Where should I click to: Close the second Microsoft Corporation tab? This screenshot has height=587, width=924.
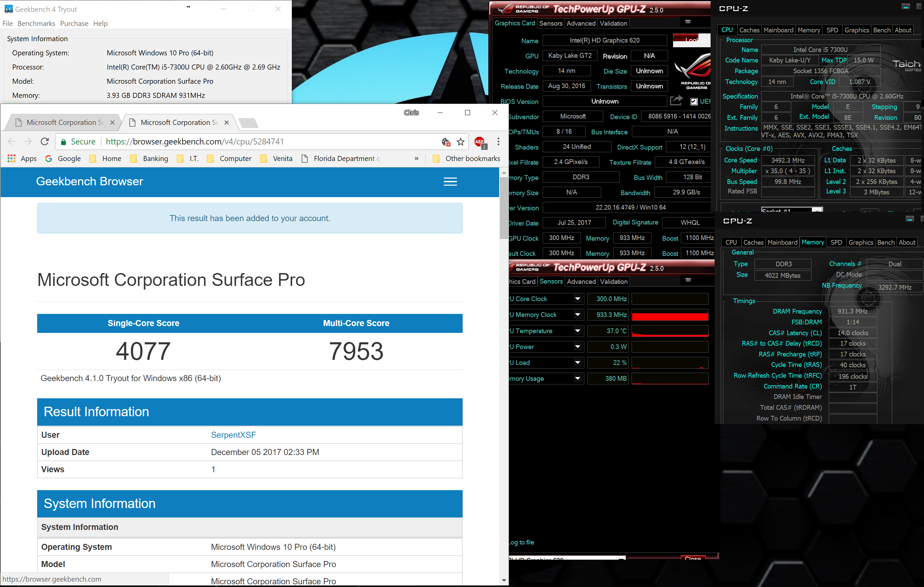coord(227,122)
